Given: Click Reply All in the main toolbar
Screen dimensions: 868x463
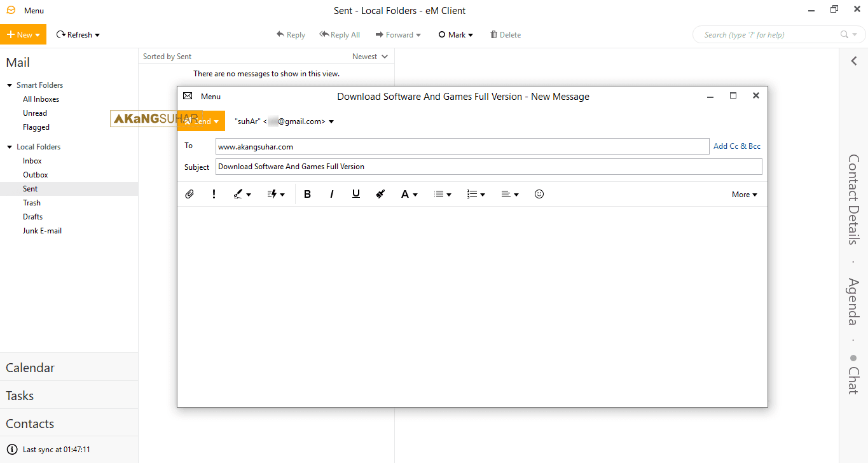Looking at the screenshot, I should [340, 35].
